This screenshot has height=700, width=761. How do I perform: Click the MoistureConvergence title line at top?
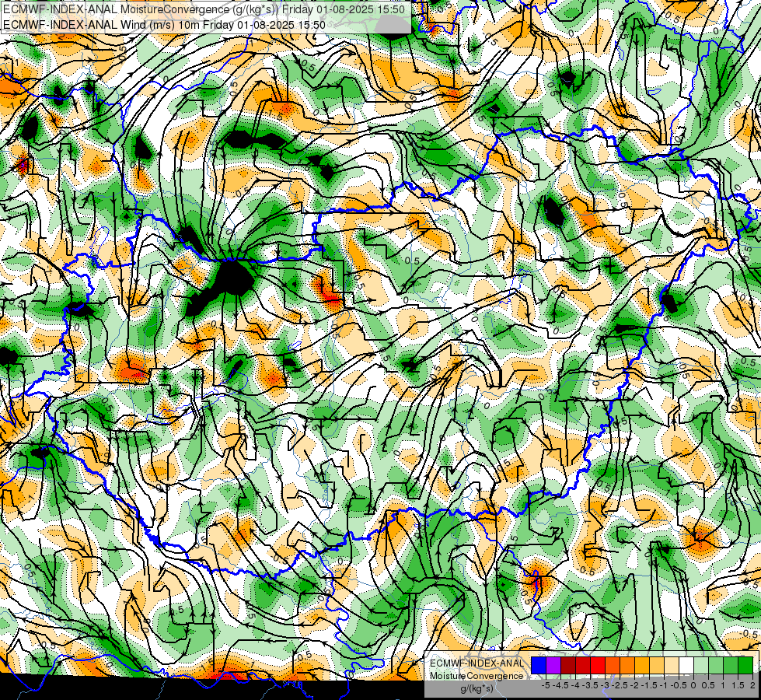coord(204,9)
